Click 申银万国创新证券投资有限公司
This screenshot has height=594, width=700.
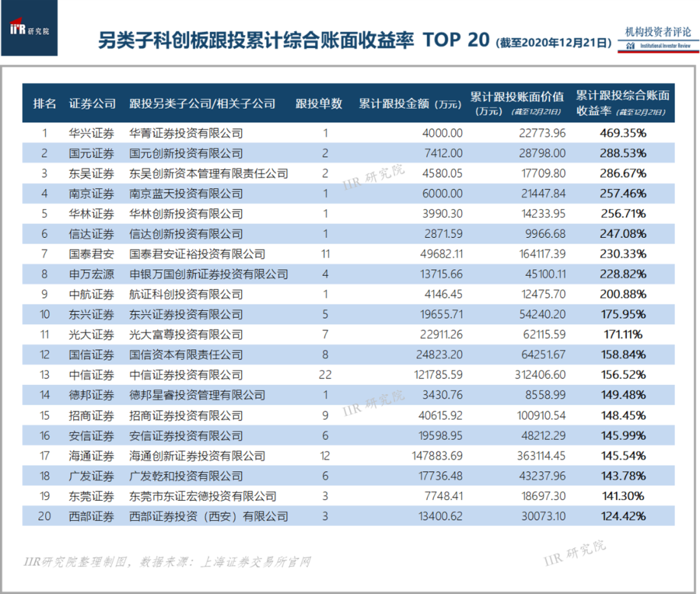(209, 274)
